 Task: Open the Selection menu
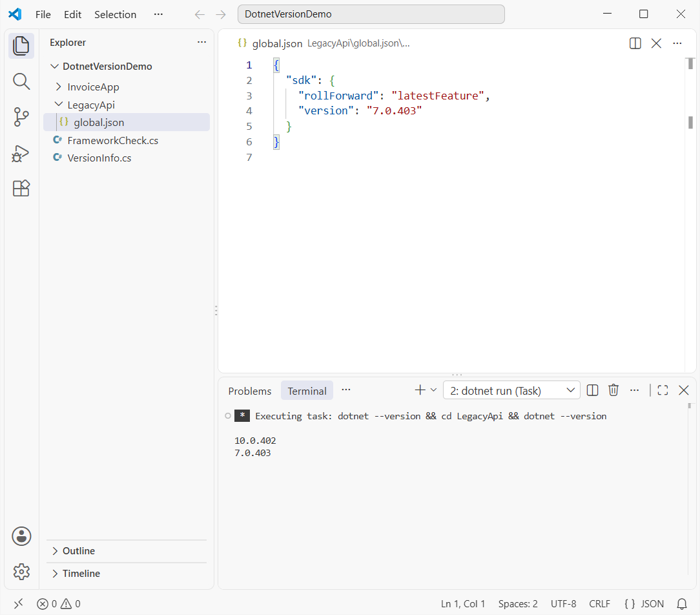(x=115, y=14)
